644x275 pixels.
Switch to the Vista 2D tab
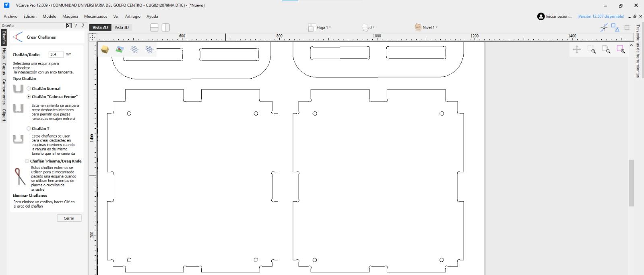point(100,27)
